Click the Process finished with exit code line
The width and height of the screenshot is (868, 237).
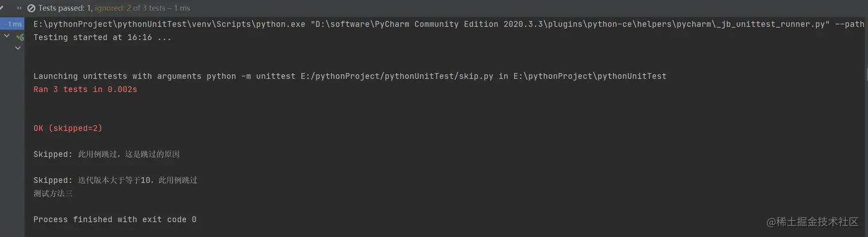coord(115,220)
